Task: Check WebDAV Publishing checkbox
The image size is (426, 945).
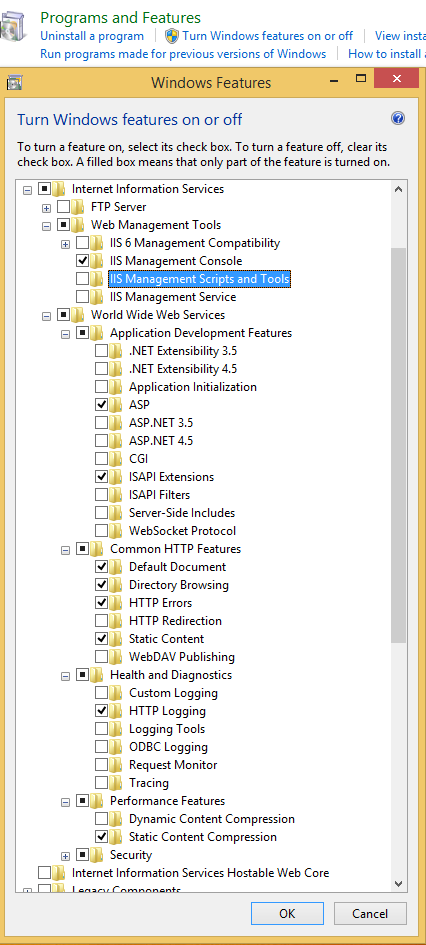Action: (102, 657)
